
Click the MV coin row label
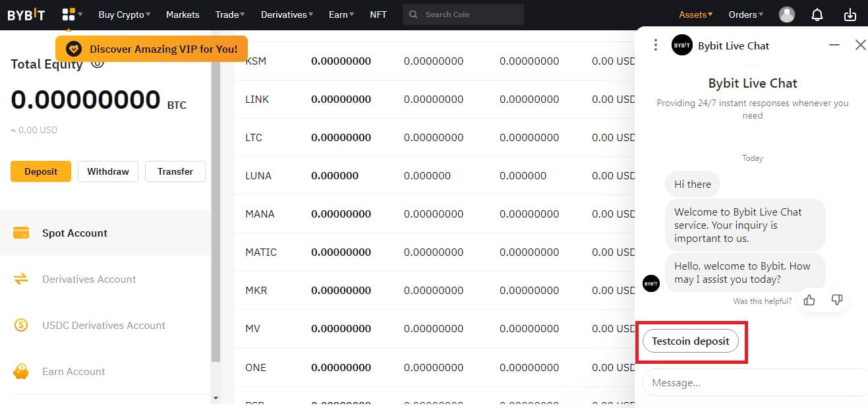coord(253,328)
